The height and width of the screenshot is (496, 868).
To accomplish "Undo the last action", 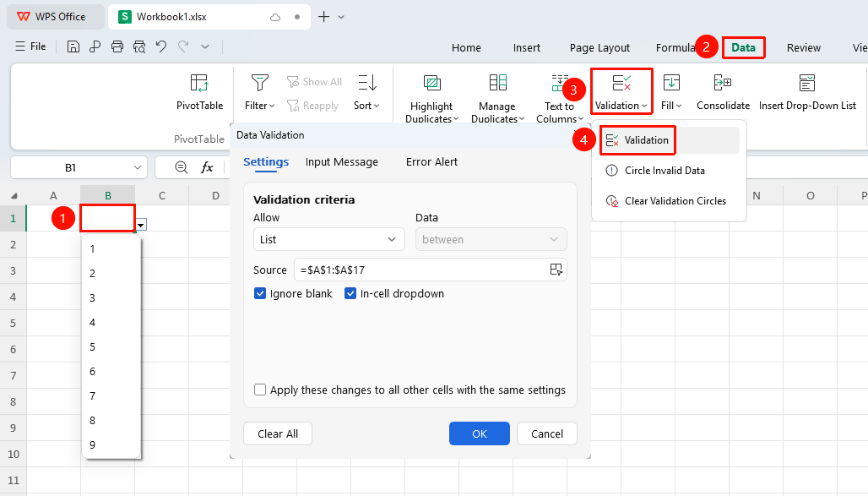I will (x=161, y=46).
